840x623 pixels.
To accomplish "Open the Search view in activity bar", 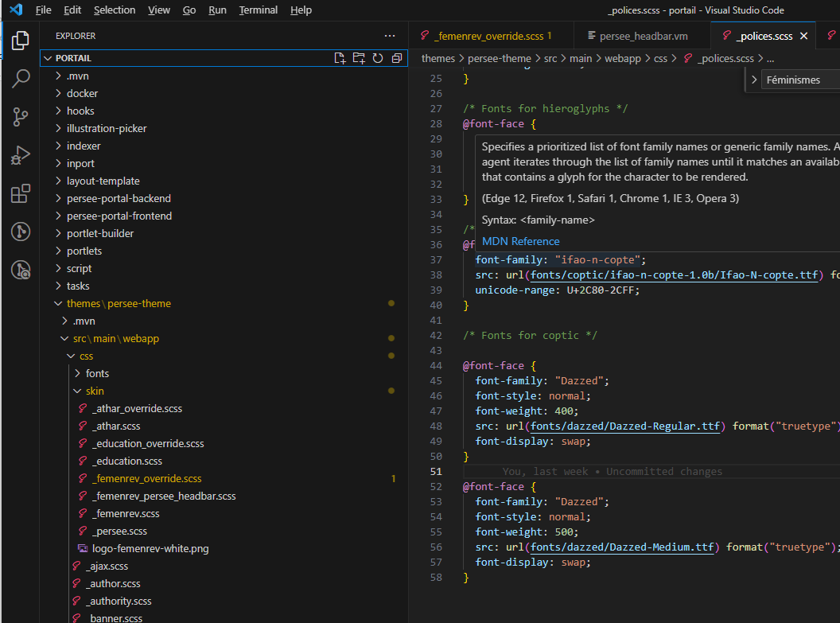I will coord(21,78).
